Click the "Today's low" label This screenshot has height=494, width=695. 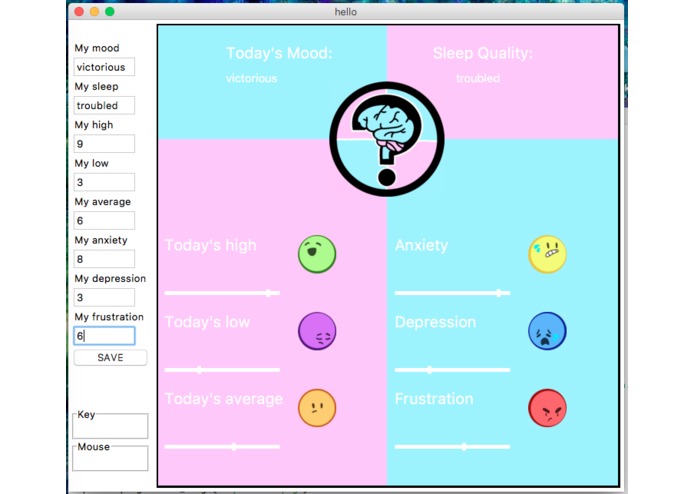click(x=207, y=322)
